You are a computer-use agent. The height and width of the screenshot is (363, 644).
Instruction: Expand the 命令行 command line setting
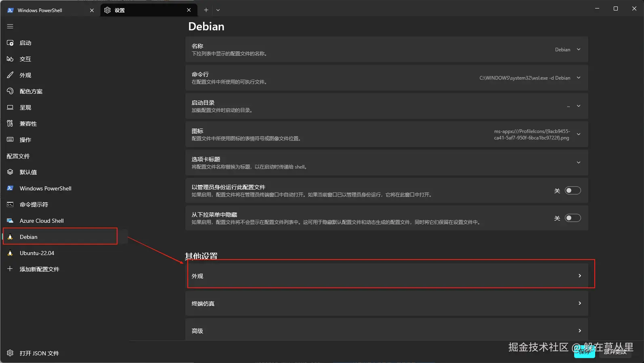pyautogui.click(x=387, y=78)
